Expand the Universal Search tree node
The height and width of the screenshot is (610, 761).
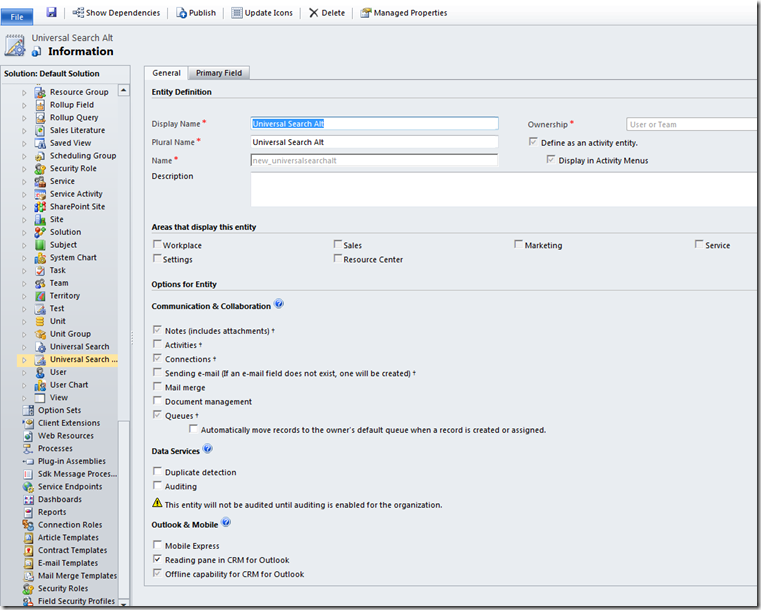point(24,347)
